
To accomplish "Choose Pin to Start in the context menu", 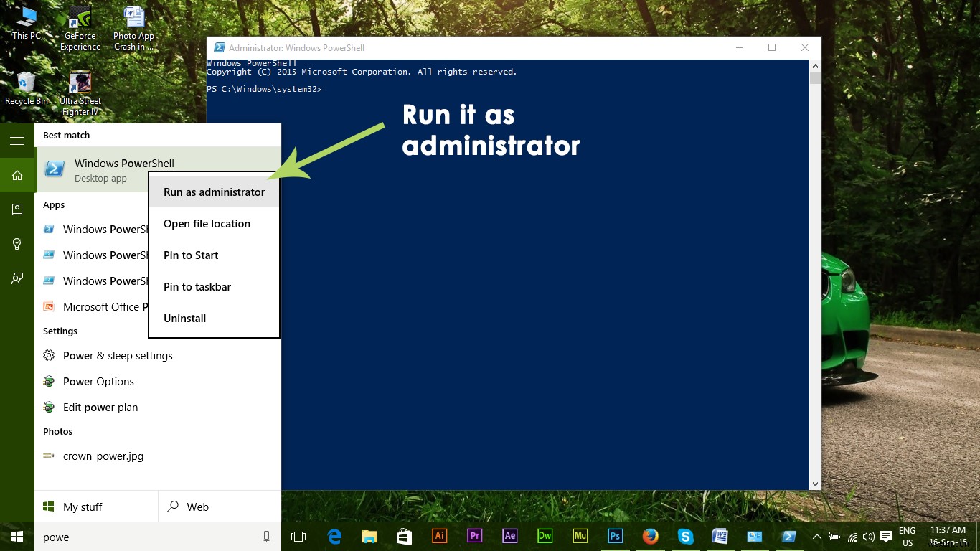I will 214,255.
